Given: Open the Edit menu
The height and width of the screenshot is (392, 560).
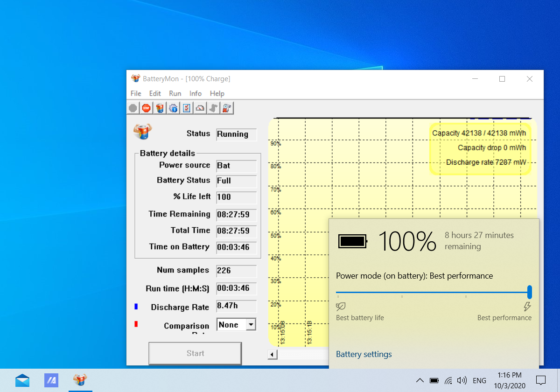Looking at the screenshot, I should (155, 93).
